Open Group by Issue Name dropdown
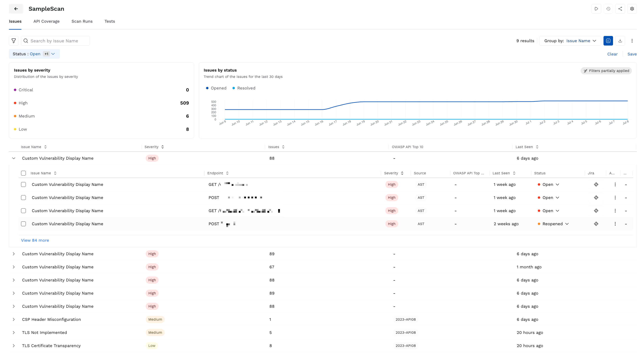The width and height of the screenshot is (644, 357). [x=570, y=41]
